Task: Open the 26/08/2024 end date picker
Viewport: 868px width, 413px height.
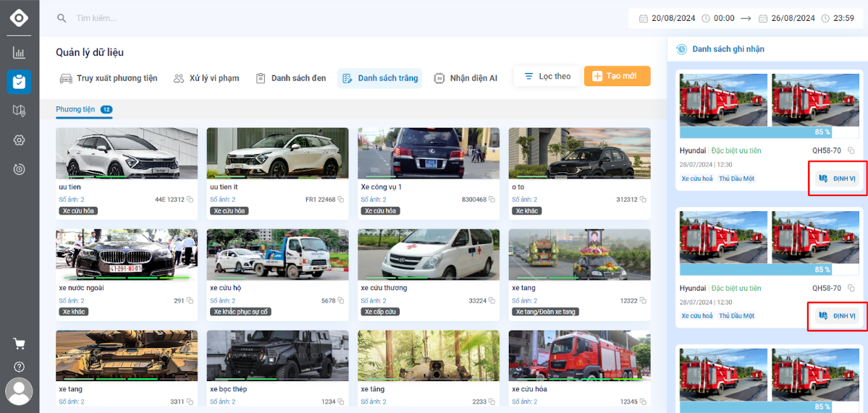Action: [x=793, y=18]
